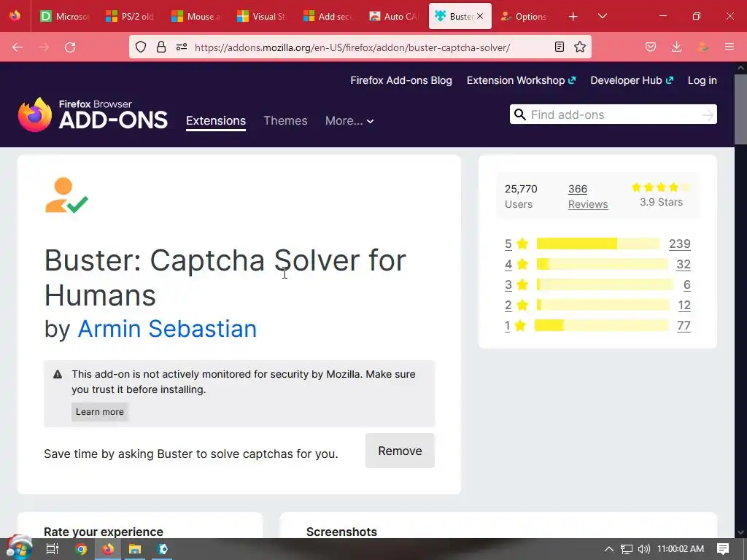The image size is (747, 560).
Task: Go back to previous page
Action: [18, 47]
